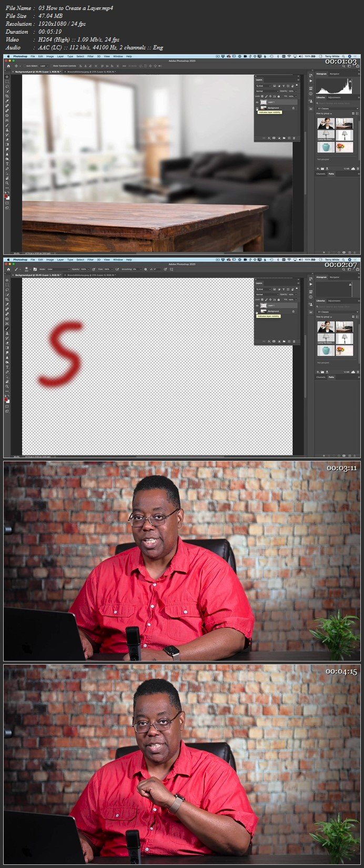Open KT Classes library dropdown in red S screenshot
Viewport: 364px width, 868px height.
pyautogui.click(x=338, y=312)
